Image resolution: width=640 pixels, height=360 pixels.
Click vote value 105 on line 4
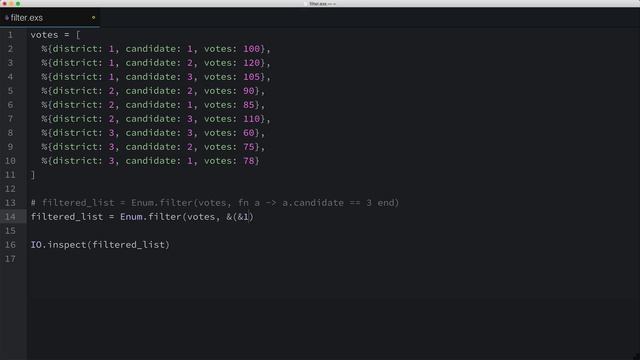(251, 77)
